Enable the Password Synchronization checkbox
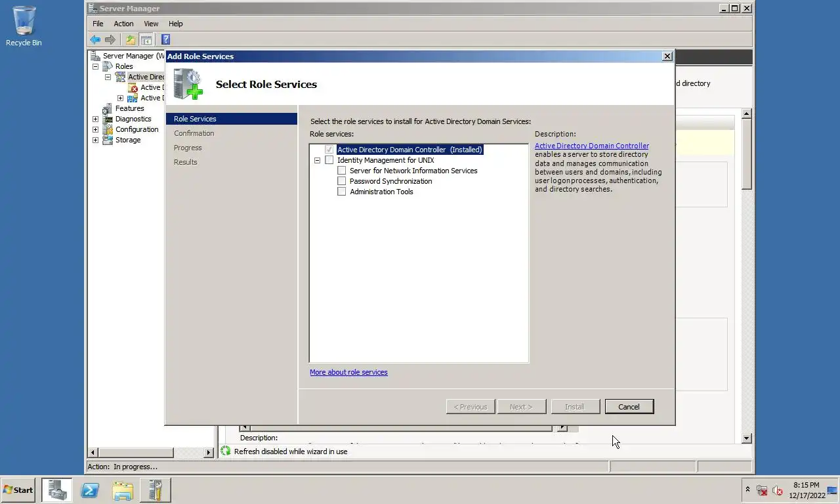 click(x=342, y=181)
